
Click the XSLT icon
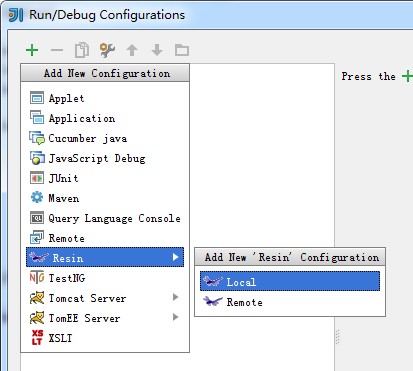pyautogui.click(x=37, y=337)
